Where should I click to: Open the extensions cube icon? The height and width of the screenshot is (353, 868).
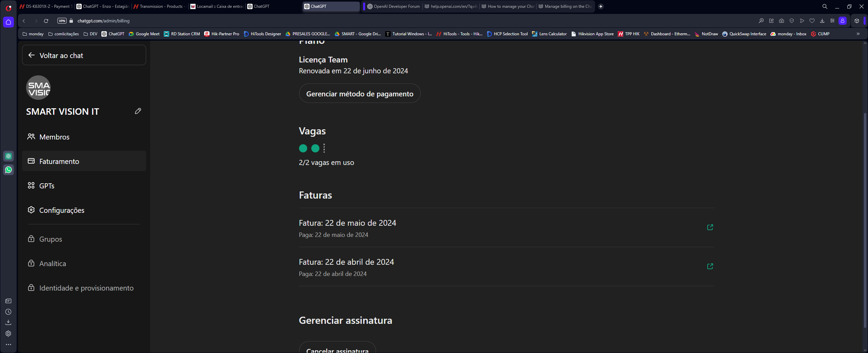857,21
